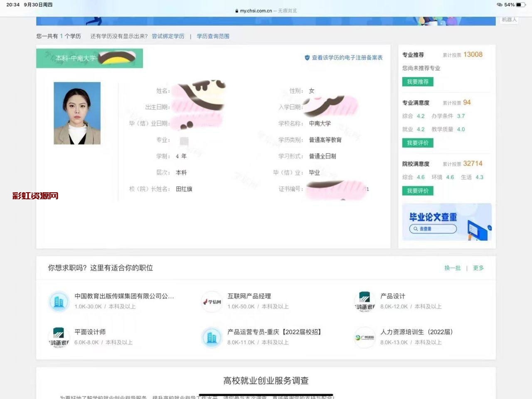Click the Guangzhou company logo beside 人力资源培训生
The height and width of the screenshot is (399, 532).
pyautogui.click(x=365, y=337)
